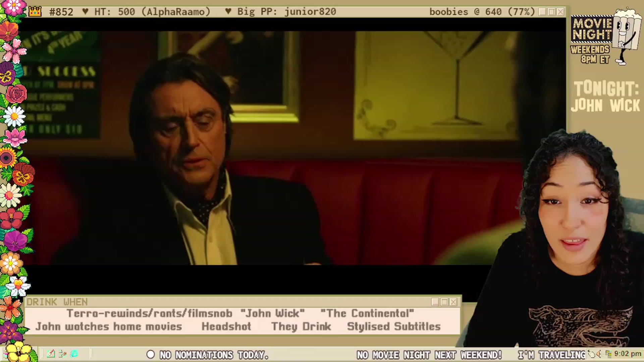Click the crown icon beside #852
644x362 pixels.
click(35, 12)
